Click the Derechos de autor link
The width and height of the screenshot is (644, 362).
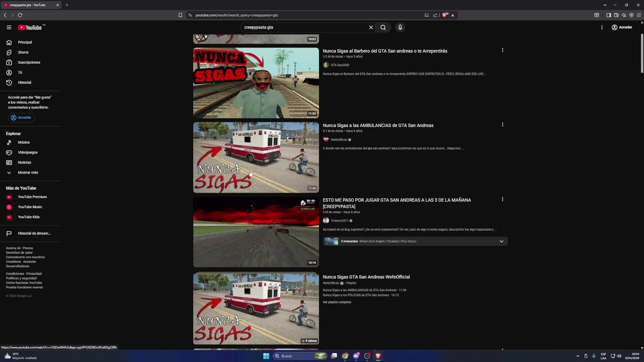tap(19, 252)
